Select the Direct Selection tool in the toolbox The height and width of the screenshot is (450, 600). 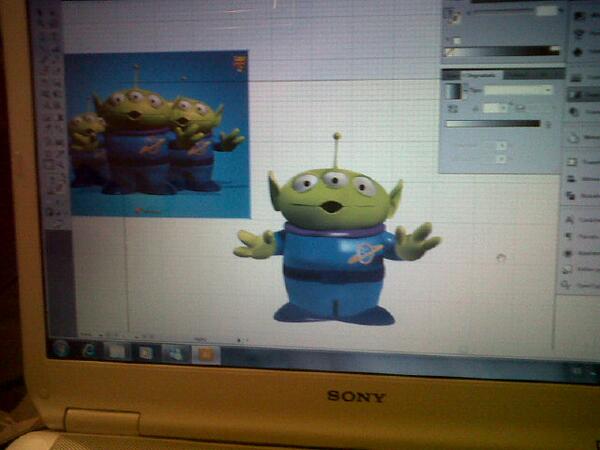[x=52, y=13]
